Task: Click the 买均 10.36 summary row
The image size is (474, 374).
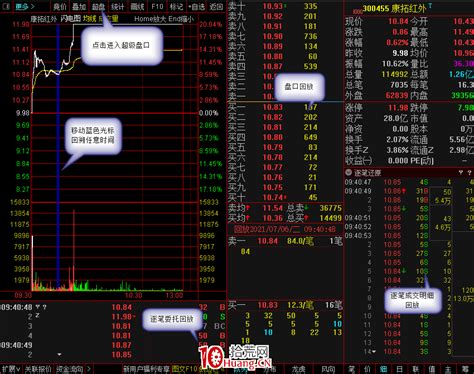Action: tap(285, 218)
